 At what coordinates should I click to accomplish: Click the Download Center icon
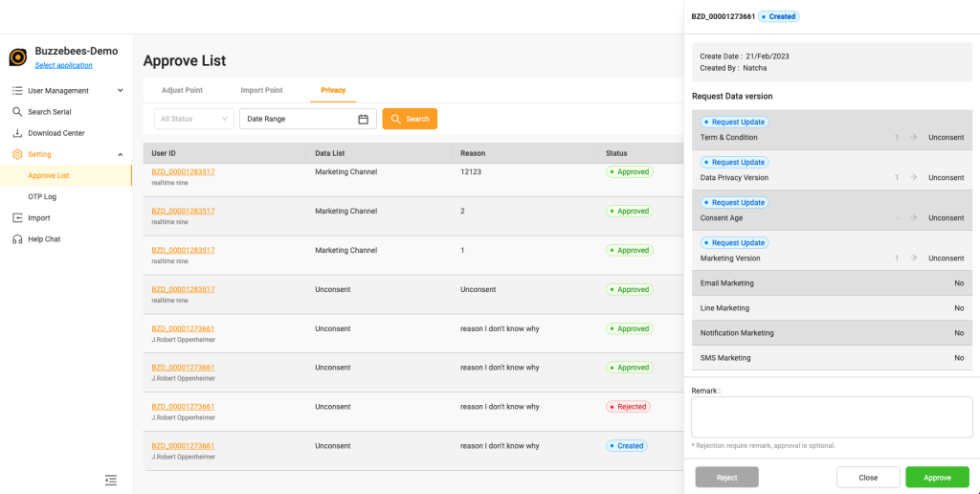pos(17,133)
